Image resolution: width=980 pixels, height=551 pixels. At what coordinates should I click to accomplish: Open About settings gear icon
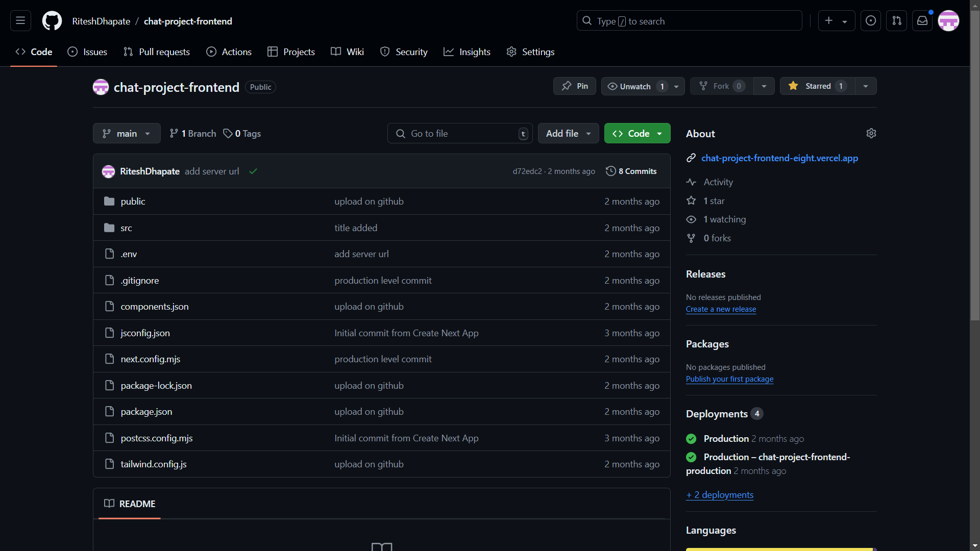[871, 133]
